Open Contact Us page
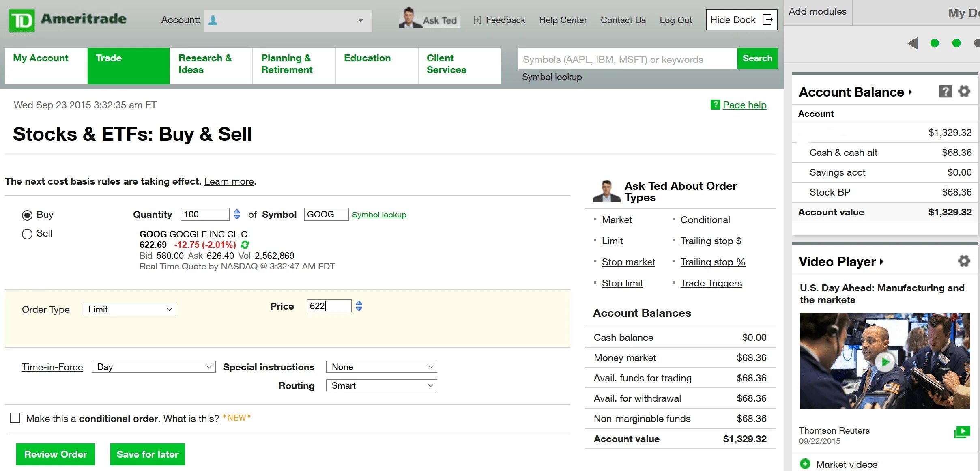980x471 pixels. (x=623, y=20)
